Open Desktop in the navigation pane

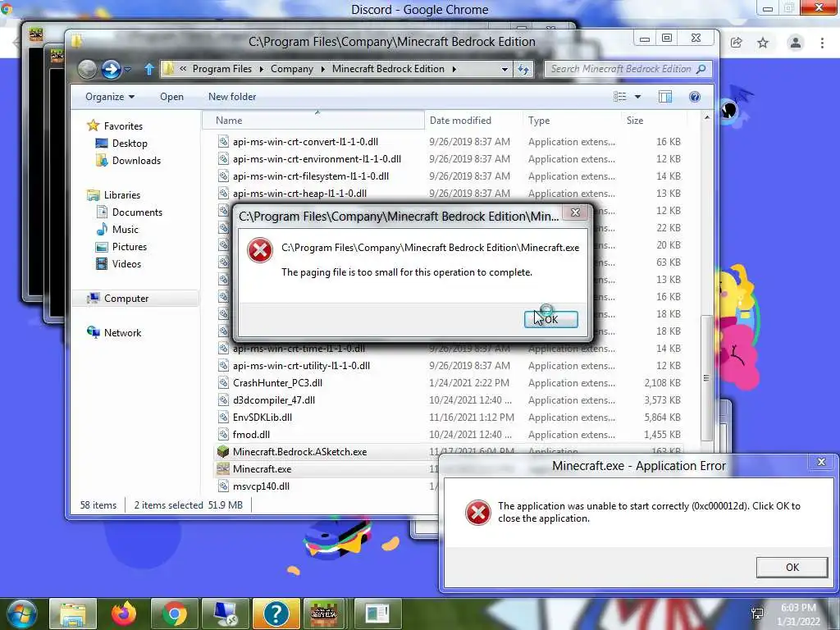130,143
